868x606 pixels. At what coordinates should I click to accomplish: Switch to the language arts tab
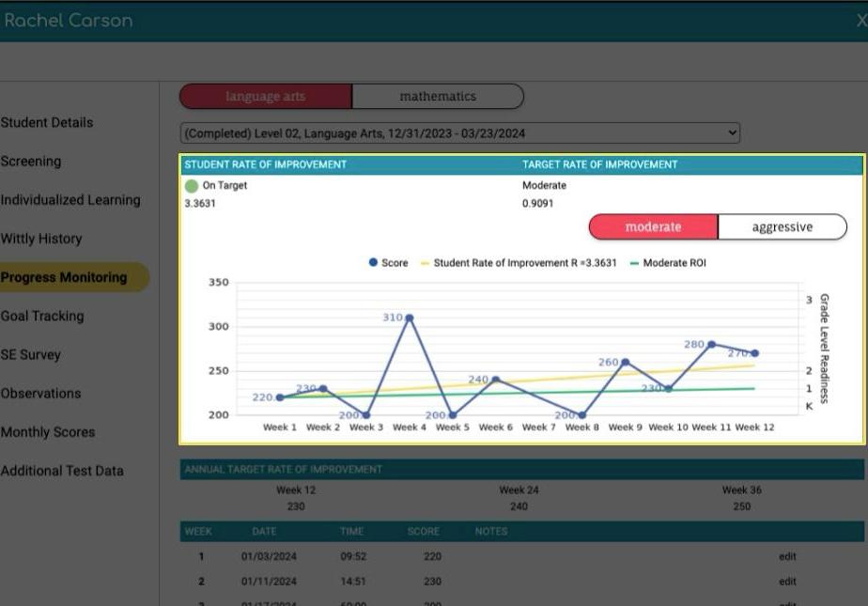click(265, 96)
